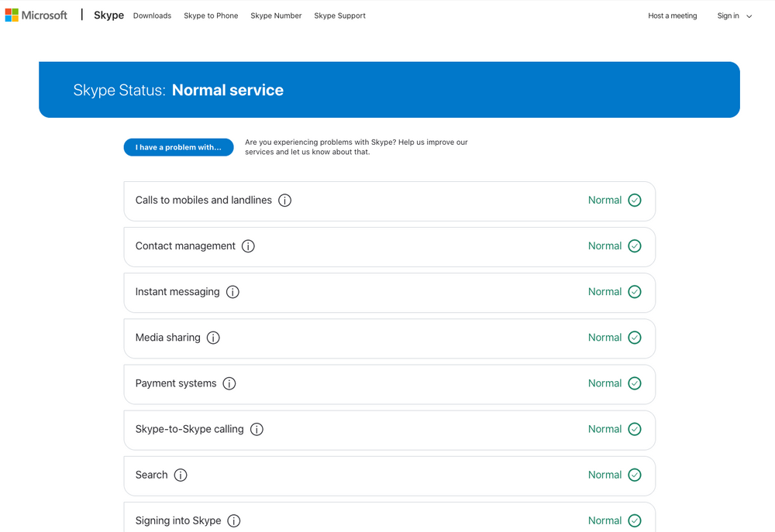The width and height of the screenshot is (775, 532).
Task: Click the Host a meeting link
Action: pyautogui.click(x=672, y=15)
